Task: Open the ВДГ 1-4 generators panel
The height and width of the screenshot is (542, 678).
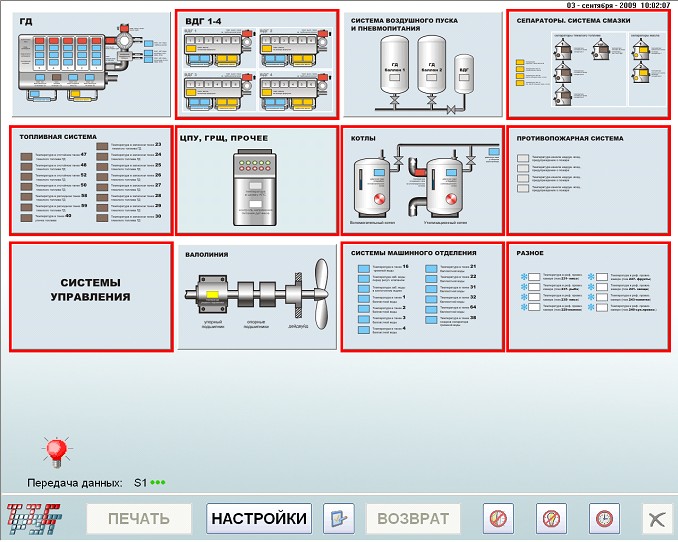Action: point(257,64)
